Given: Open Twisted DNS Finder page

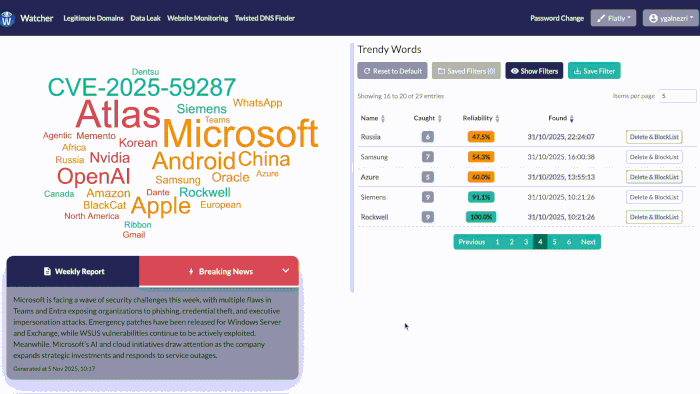Looking at the screenshot, I should (x=265, y=18).
